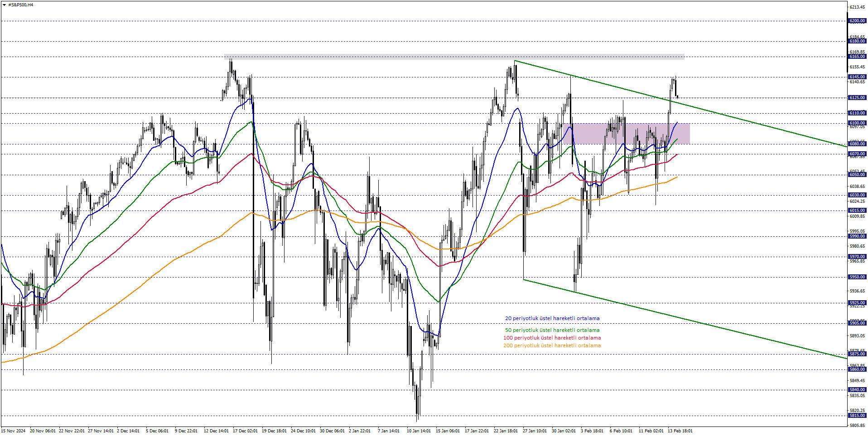The width and height of the screenshot is (868, 436).
Task: Select the 5925.00 price level label
Action: click(857, 303)
